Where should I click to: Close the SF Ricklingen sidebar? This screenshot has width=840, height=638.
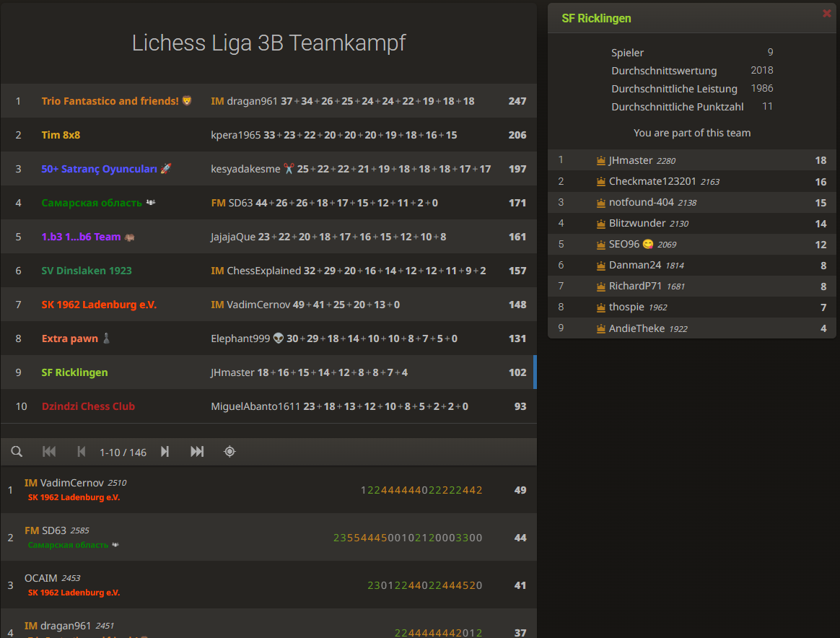(826, 12)
